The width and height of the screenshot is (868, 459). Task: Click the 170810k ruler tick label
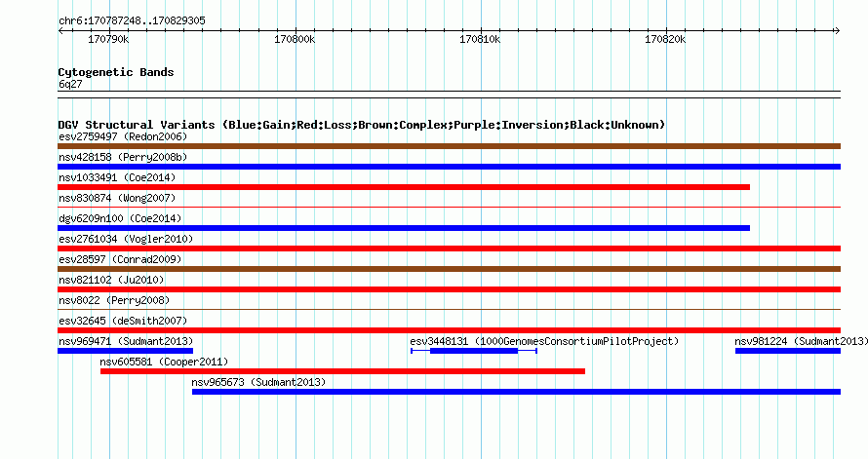(480, 39)
